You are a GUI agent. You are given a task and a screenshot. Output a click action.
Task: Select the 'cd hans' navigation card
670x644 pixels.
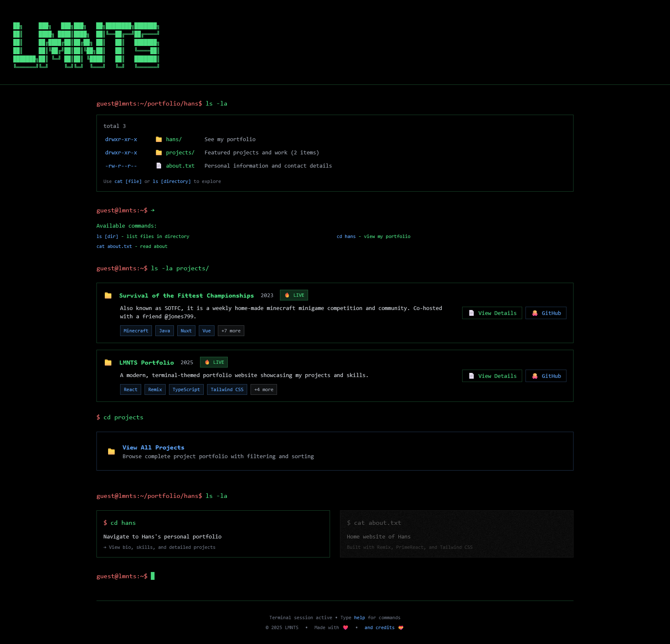click(213, 534)
